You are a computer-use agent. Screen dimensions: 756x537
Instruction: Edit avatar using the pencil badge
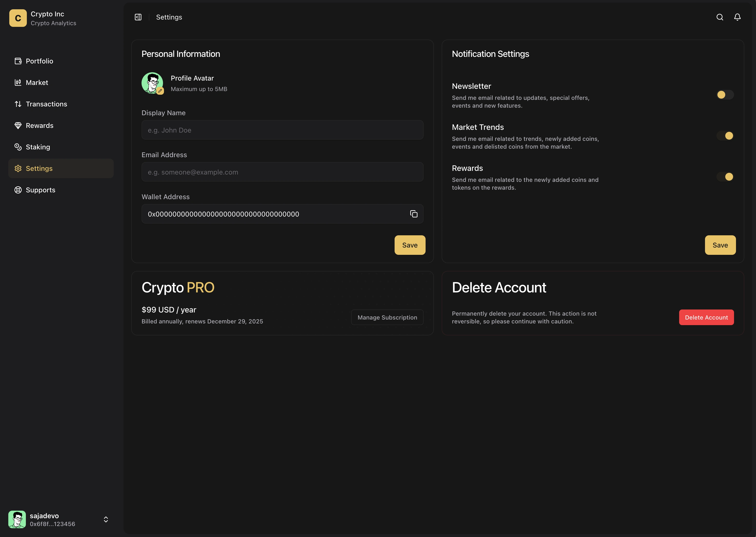tap(160, 91)
